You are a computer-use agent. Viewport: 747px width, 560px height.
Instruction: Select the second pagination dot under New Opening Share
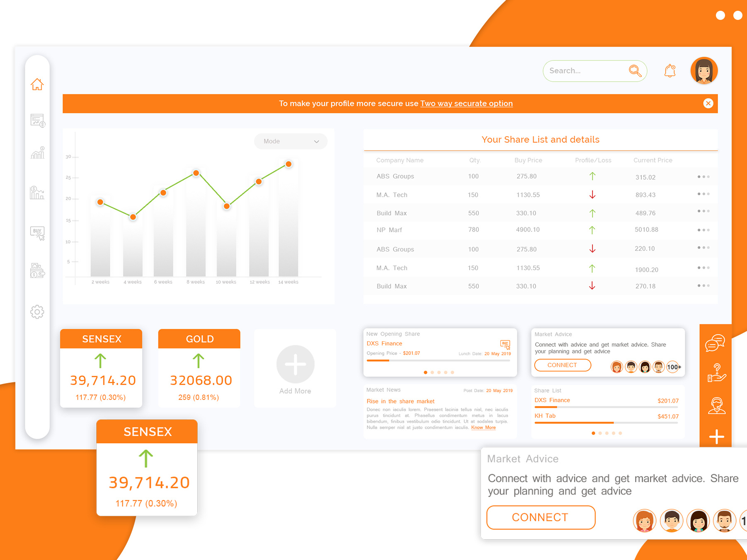point(432,372)
